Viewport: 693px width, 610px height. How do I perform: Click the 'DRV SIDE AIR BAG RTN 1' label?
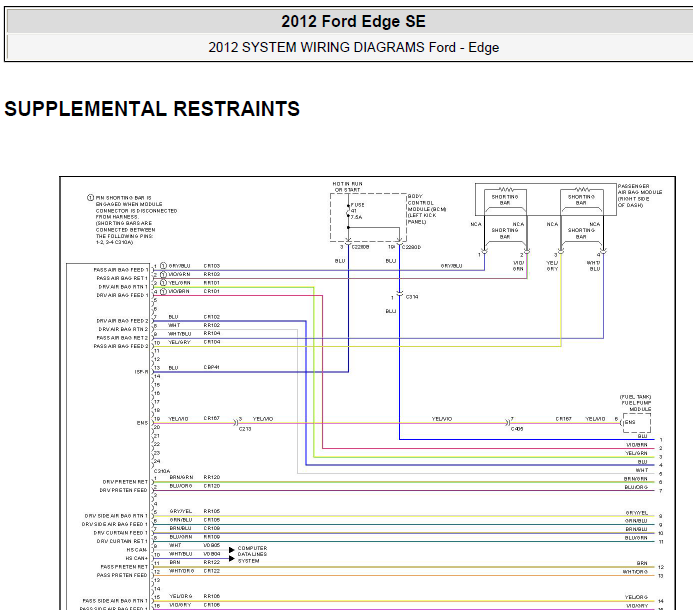[x=116, y=516]
